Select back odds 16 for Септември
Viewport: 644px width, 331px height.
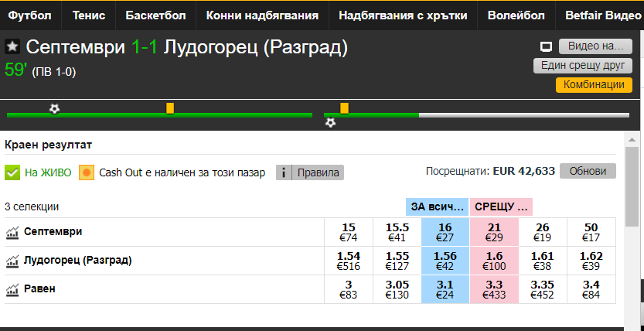click(445, 232)
